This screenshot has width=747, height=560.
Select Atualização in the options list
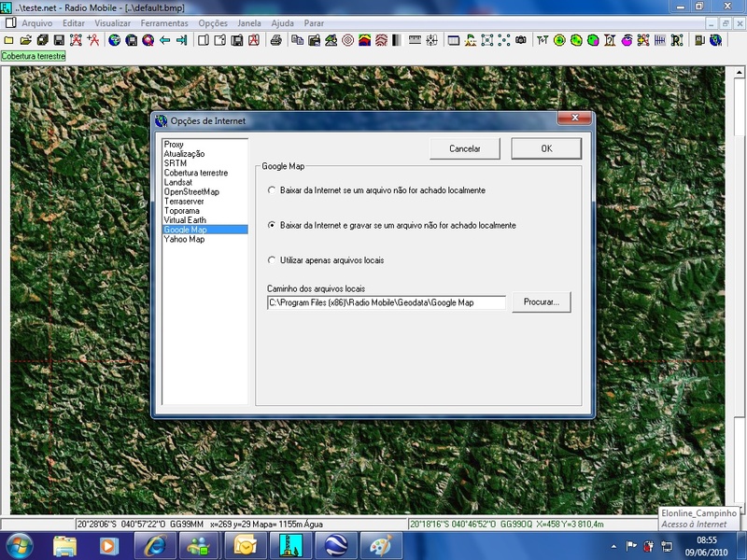[184, 154]
